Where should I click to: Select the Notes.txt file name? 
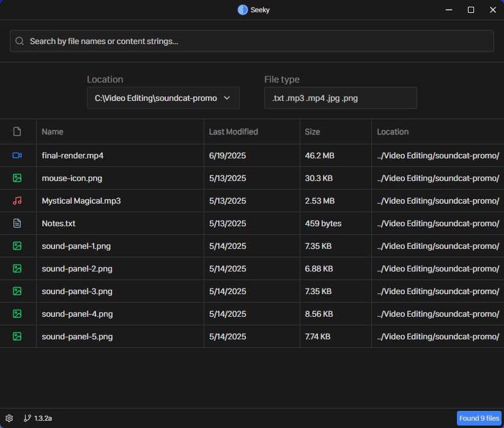tap(59, 223)
